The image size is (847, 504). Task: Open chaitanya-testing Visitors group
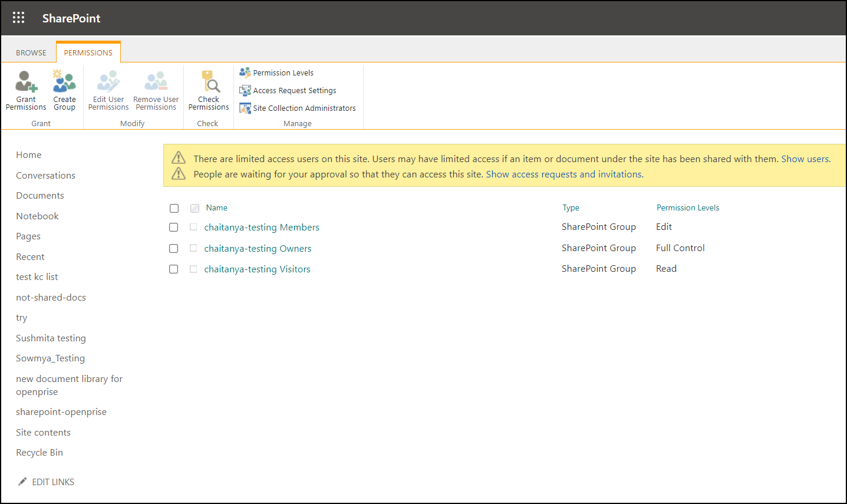point(257,269)
